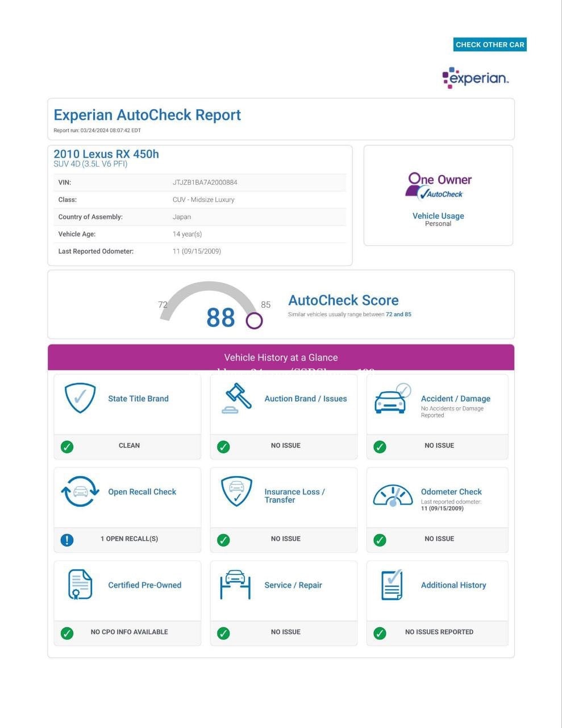The height and width of the screenshot is (728, 562).
Task: Click the Open Recall Check title
Action: point(142,492)
